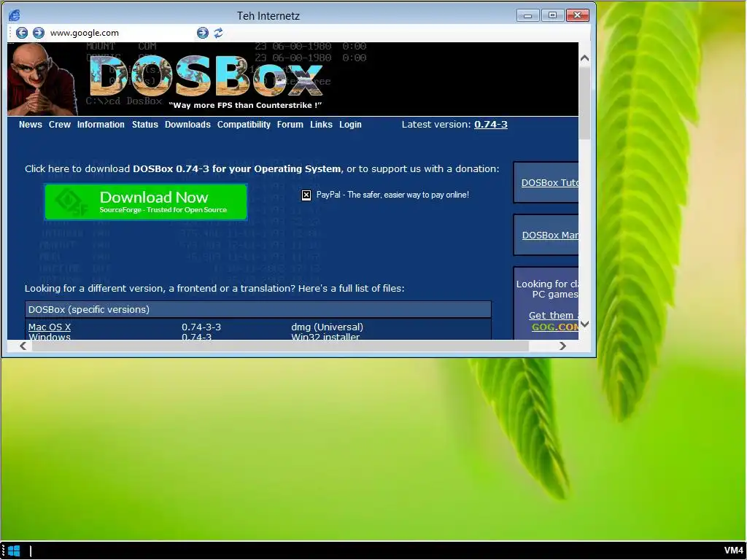747x560 pixels.
Task: Open the Windows Start button
Action: pos(14,551)
